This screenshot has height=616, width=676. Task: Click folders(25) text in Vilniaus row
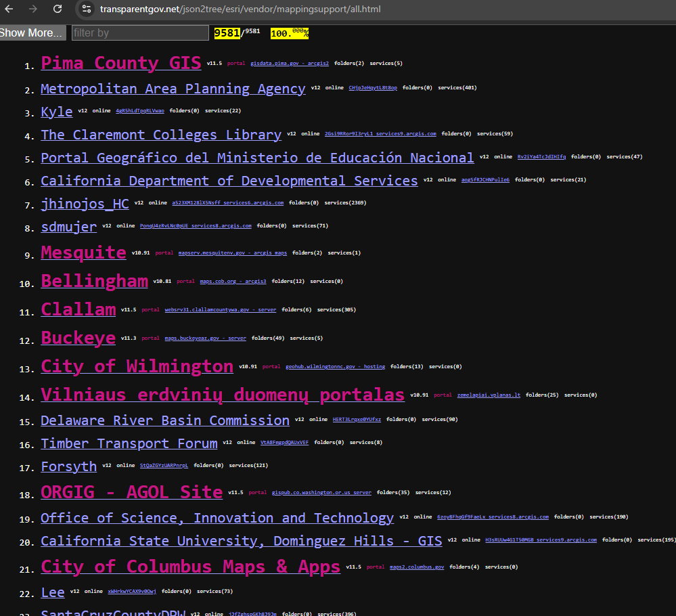542,395
